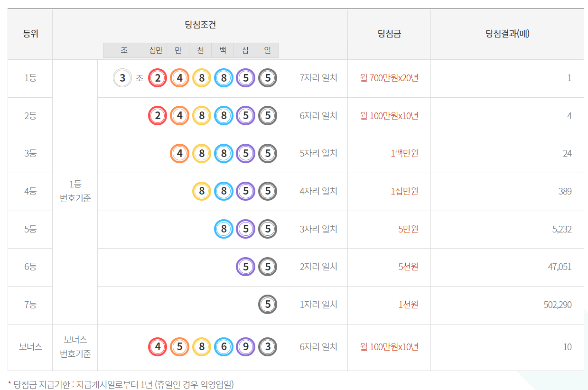Click the 십만 digit position label
This screenshot has width=588, height=390.
[156, 50]
